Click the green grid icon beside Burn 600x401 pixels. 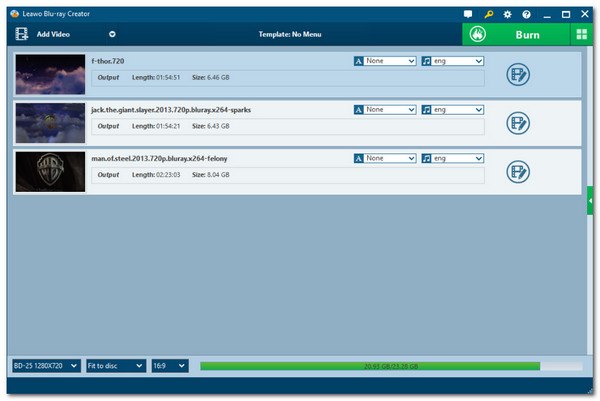click(x=582, y=34)
